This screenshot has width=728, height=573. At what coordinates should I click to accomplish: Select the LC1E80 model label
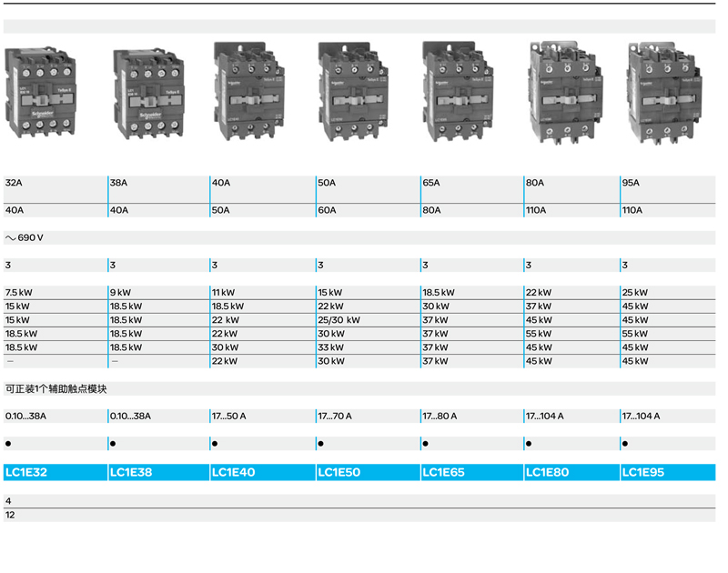pos(547,472)
